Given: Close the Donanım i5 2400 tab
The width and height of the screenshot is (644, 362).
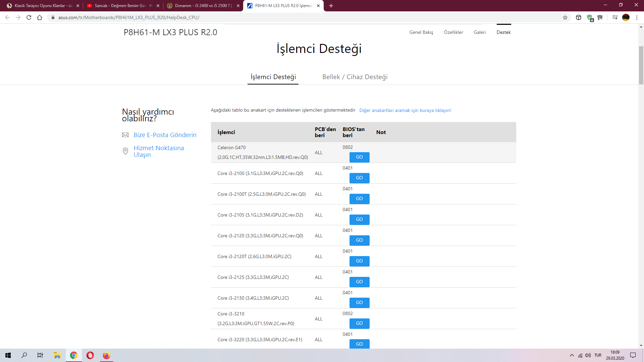Looking at the screenshot, I should [238, 6].
